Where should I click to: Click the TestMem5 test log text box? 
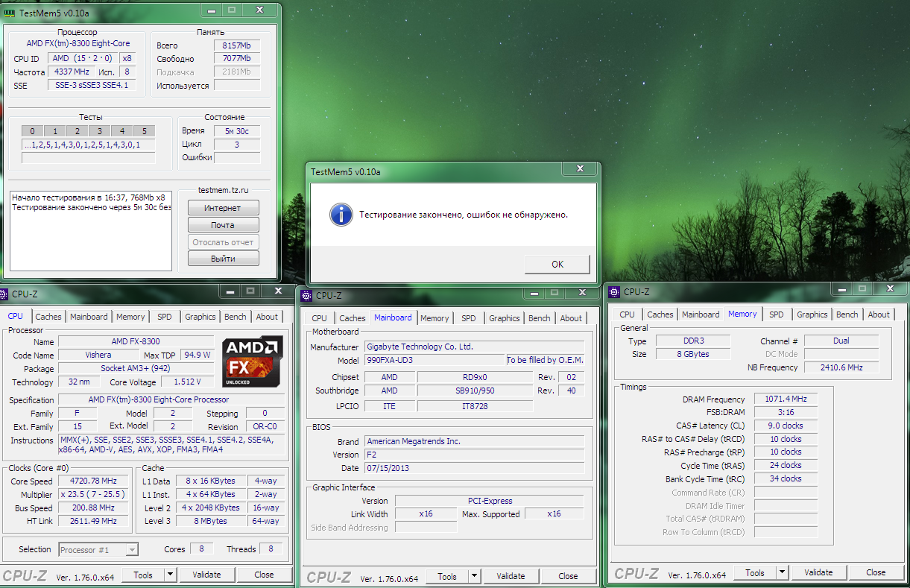pyautogui.click(x=91, y=230)
